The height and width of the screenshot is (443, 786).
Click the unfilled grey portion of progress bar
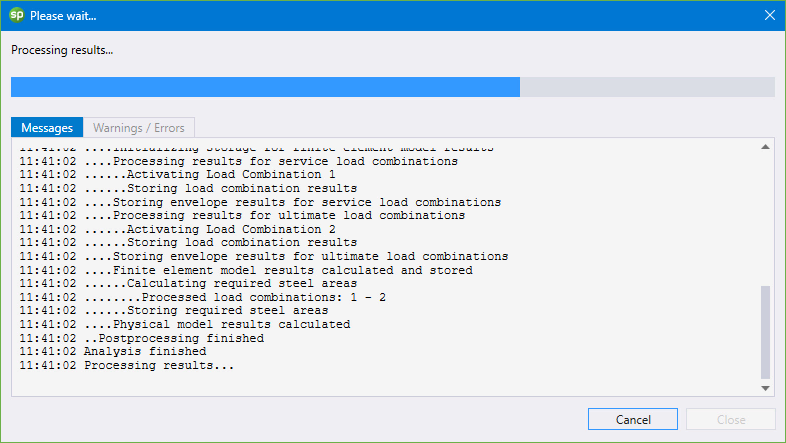(x=647, y=87)
